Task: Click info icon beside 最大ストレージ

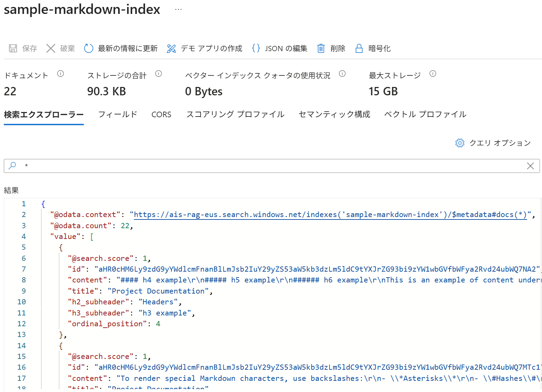Action: [433, 74]
